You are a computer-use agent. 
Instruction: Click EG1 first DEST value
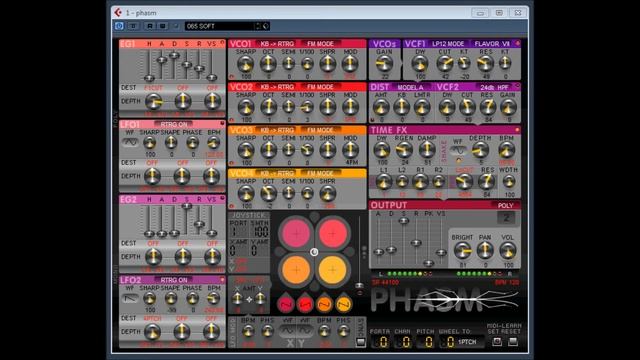click(x=153, y=88)
